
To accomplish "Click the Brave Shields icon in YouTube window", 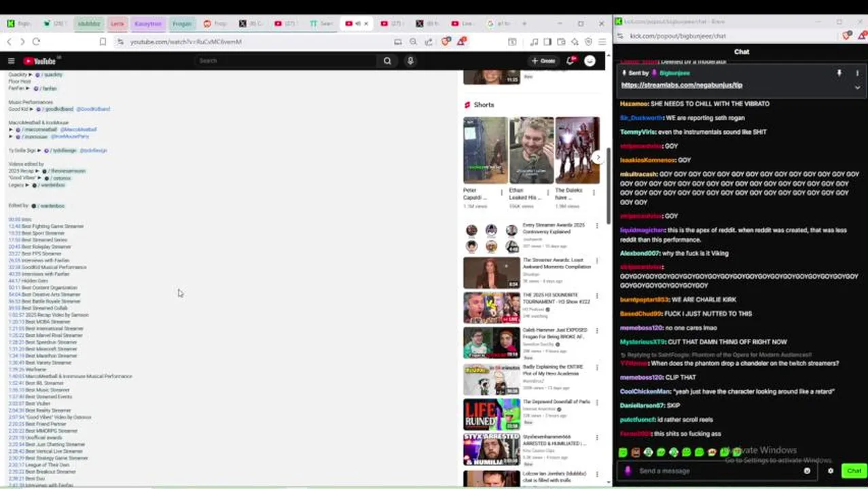I will pyautogui.click(x=446, y=41).
